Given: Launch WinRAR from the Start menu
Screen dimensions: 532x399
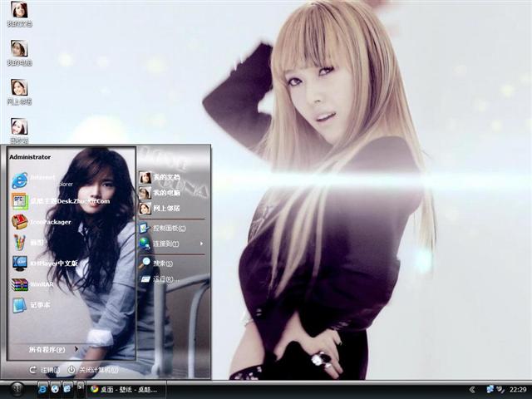Looking at the screenshot, I should tap(33, 284).
